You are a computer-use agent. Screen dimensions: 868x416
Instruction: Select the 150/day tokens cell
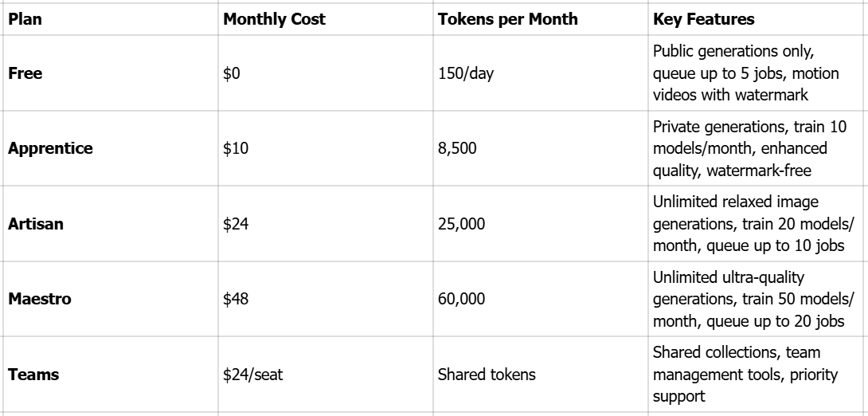(540, 73)
